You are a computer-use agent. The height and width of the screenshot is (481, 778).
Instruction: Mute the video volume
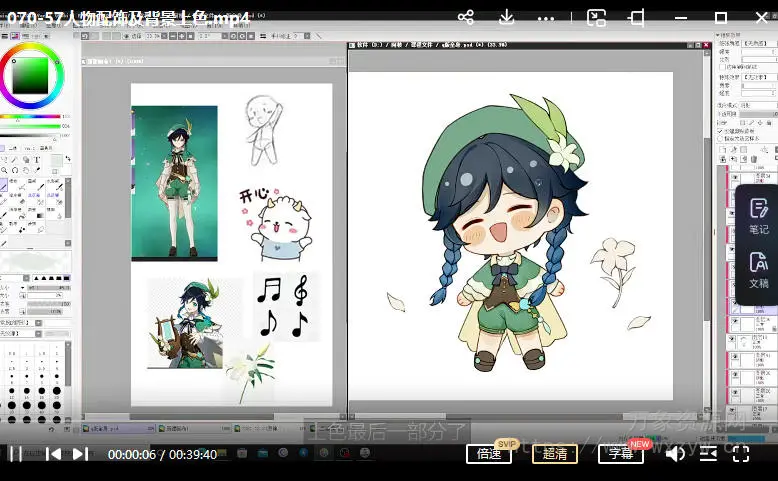(675, 454)
